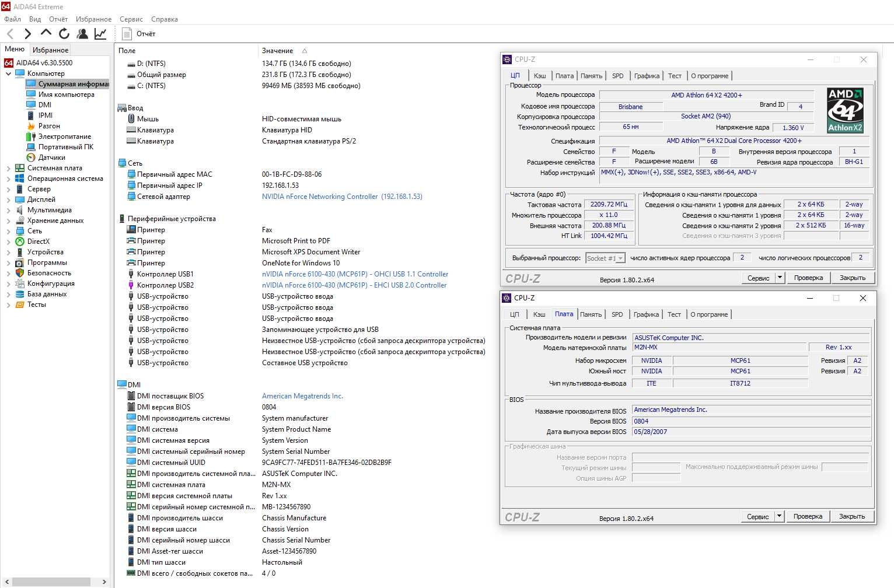The image size is (894, 588).
Task: Select the DMI item in the tree
Action: [45, 105]
